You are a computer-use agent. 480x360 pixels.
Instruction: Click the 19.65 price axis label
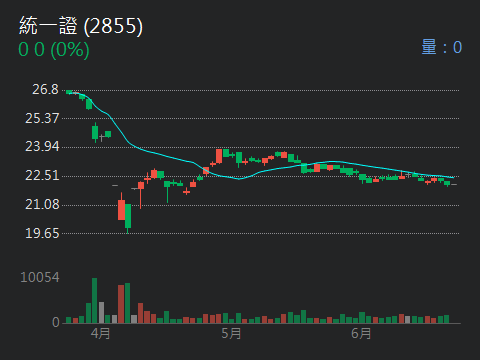[42, 233]
